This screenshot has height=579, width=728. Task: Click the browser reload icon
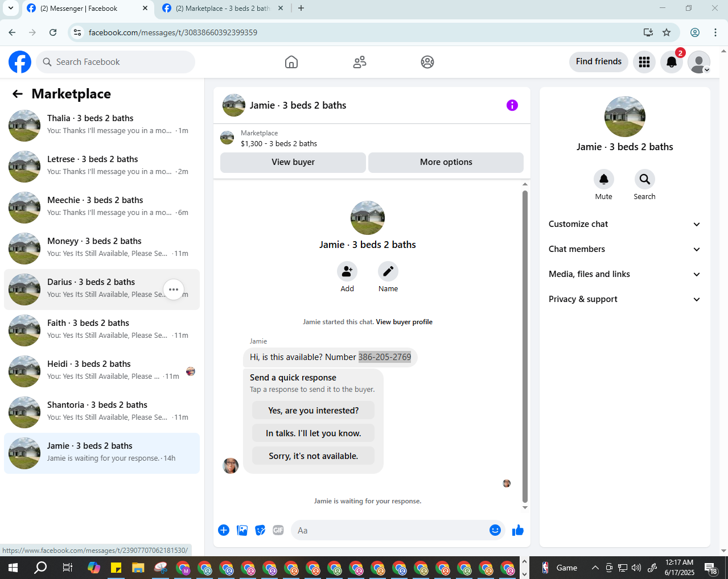tap(53, 32)
